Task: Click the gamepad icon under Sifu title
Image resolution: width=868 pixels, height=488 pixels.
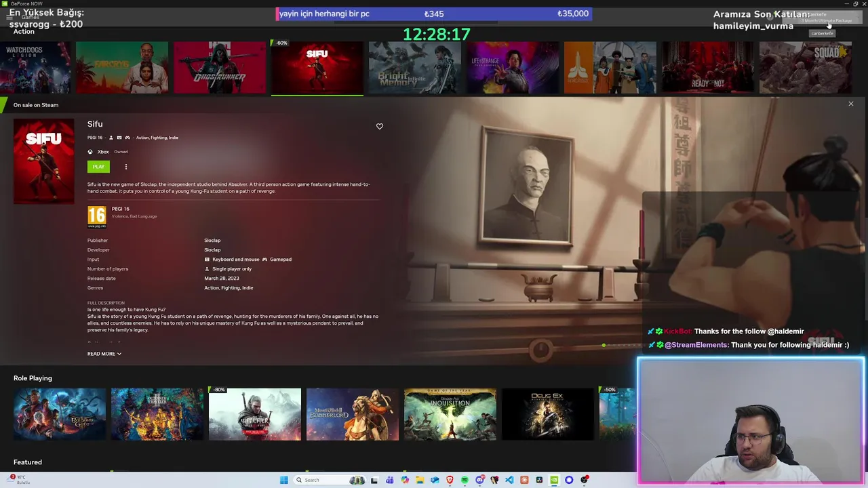Action: [x=127, y=138]
